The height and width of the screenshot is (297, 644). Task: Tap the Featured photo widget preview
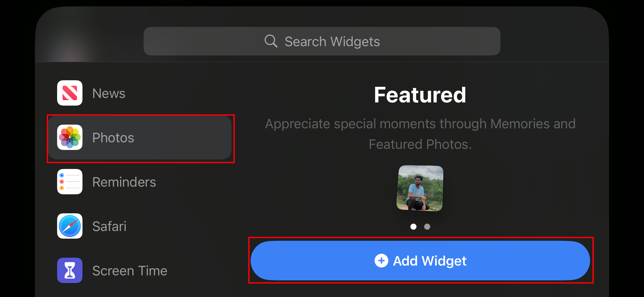tap(420, 188)
